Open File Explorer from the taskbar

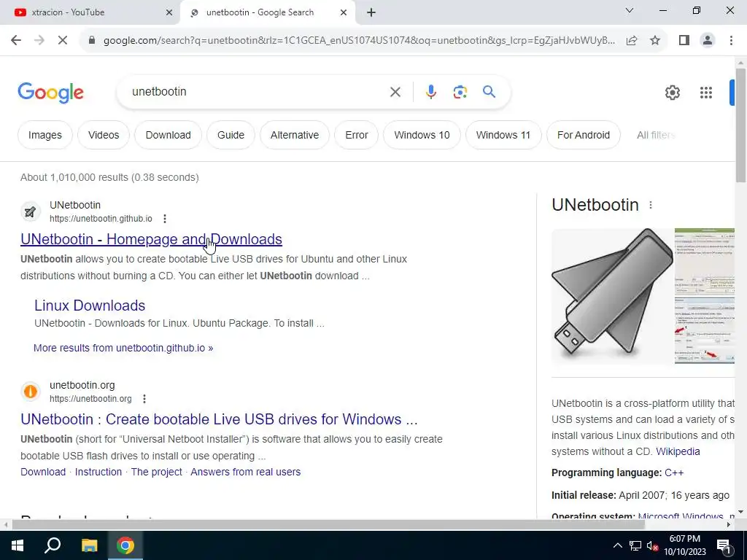pos(89,545)
